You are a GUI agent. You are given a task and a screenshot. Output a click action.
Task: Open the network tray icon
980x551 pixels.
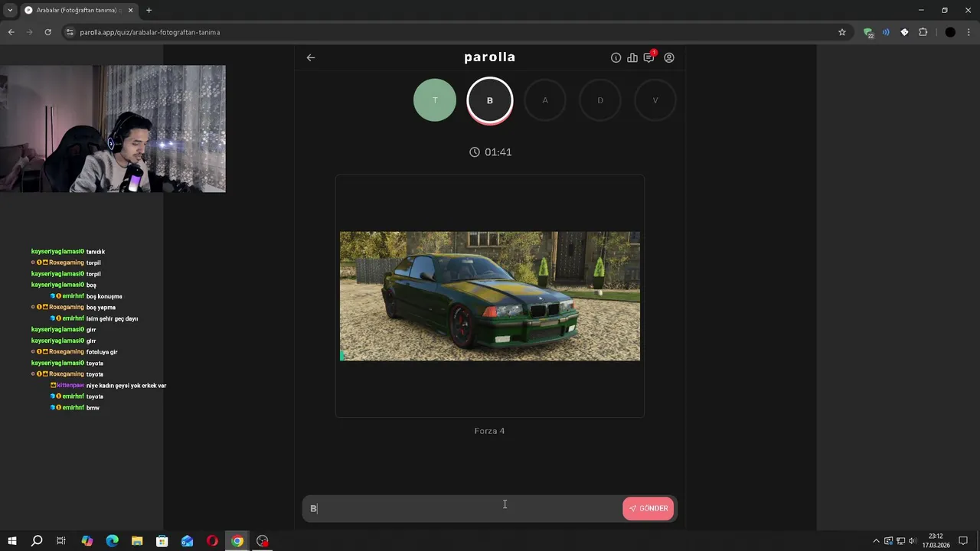tap(900, 541)
